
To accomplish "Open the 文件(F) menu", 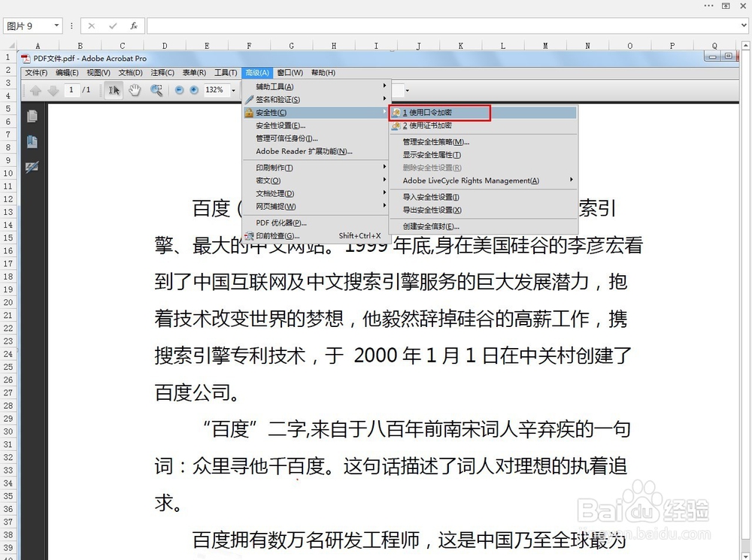I will tap(36, 73).
